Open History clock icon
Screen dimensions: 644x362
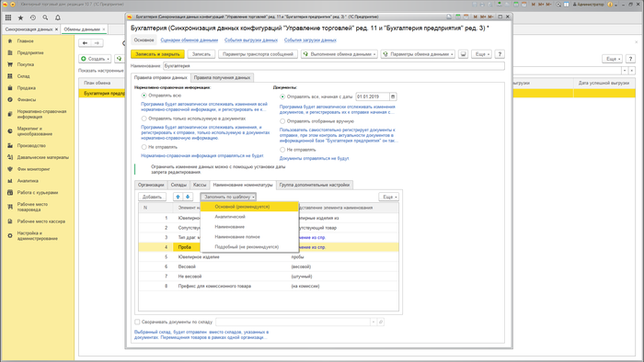(33, 17)
